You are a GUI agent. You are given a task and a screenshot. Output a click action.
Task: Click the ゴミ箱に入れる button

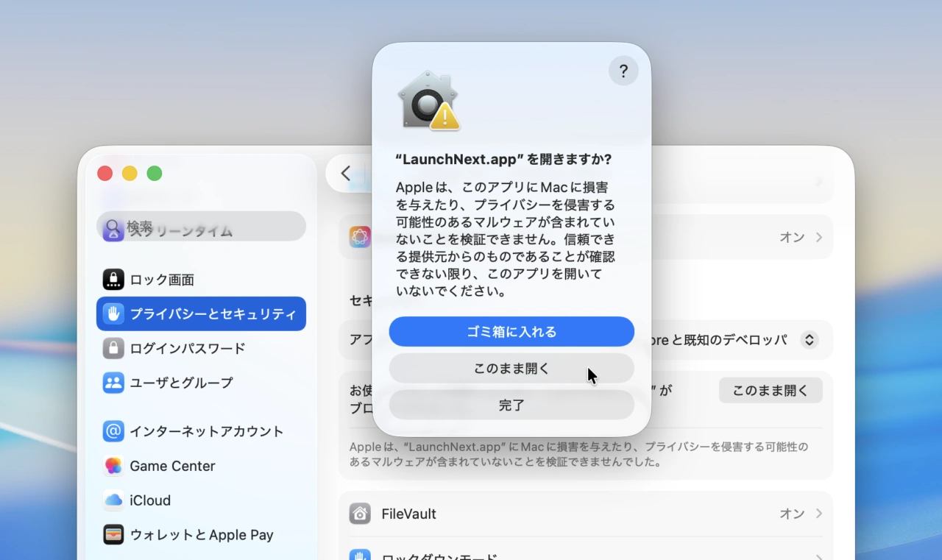coord(511,331)
